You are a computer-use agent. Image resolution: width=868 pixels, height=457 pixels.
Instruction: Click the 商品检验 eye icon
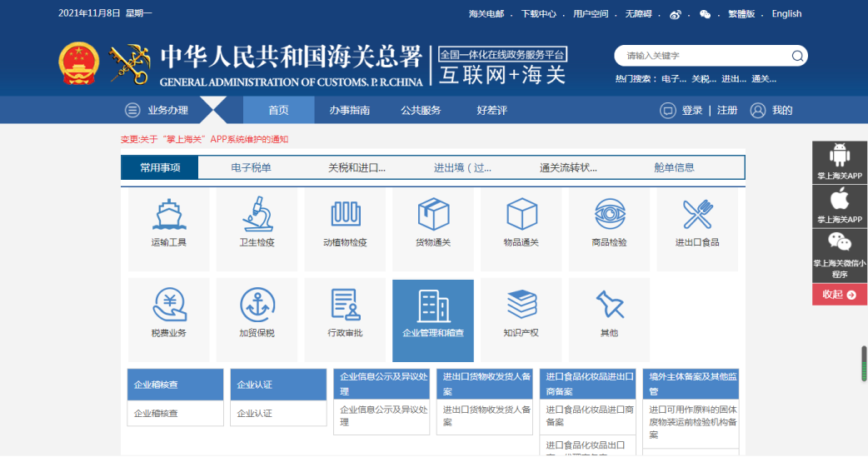[x=609, y=215]
